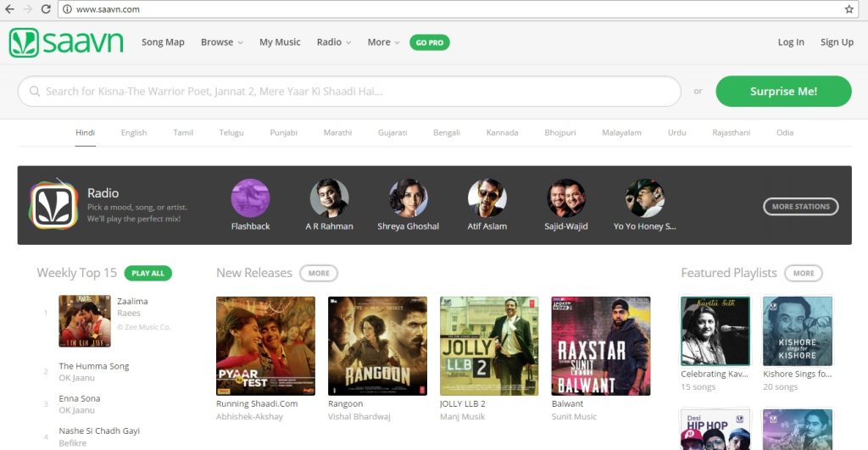Viewport: 868px width, 450px height.
Task: Open the Radio dropdown menu
Action: pos(334,42)
